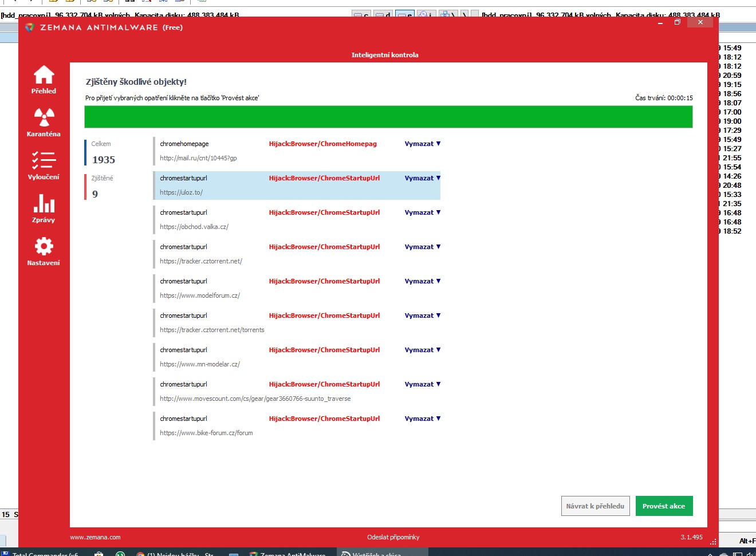
Task: Click Odeslat připomínky feedback link
Action: point(393,537)
